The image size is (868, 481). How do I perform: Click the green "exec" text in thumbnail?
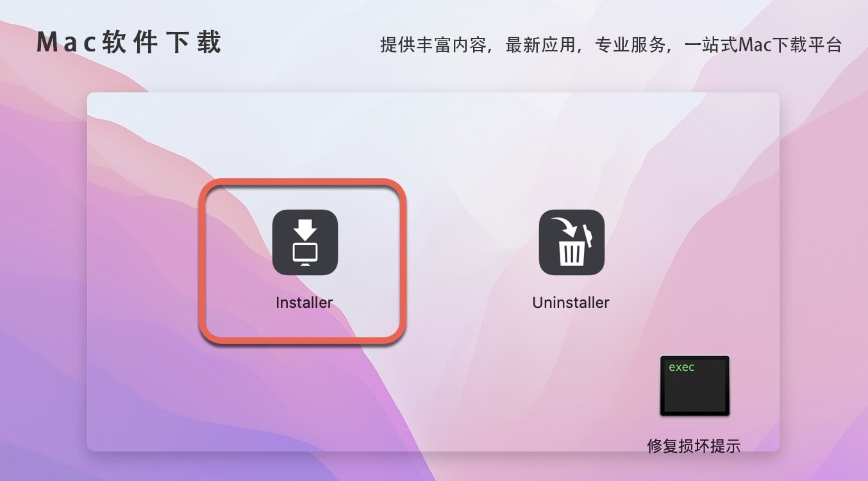click(681, 367)
